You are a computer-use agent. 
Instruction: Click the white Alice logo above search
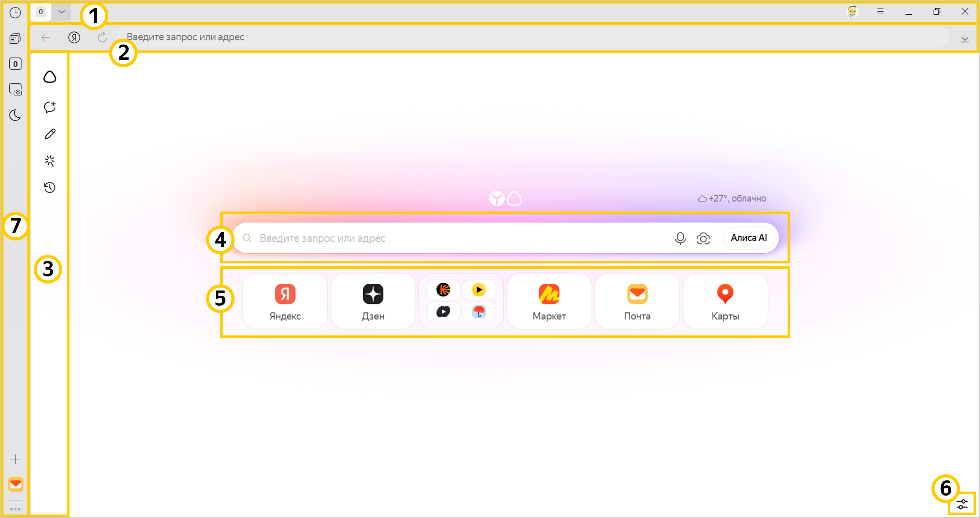click(514, 198)
